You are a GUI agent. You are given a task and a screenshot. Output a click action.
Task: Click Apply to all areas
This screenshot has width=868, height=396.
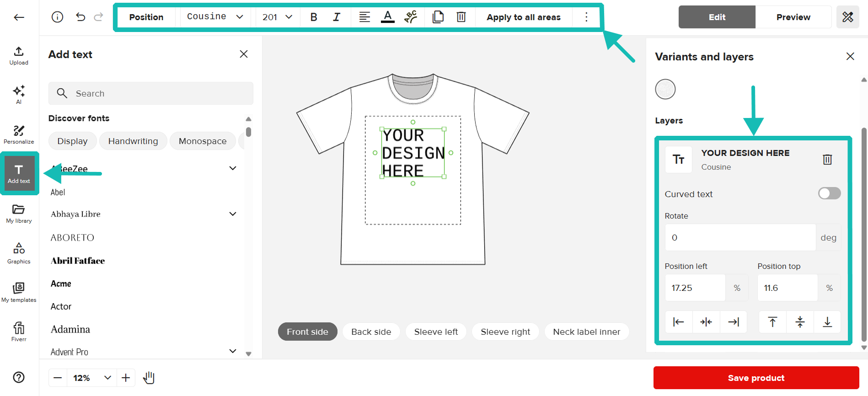pyautogui.click(x=523, y=17)
